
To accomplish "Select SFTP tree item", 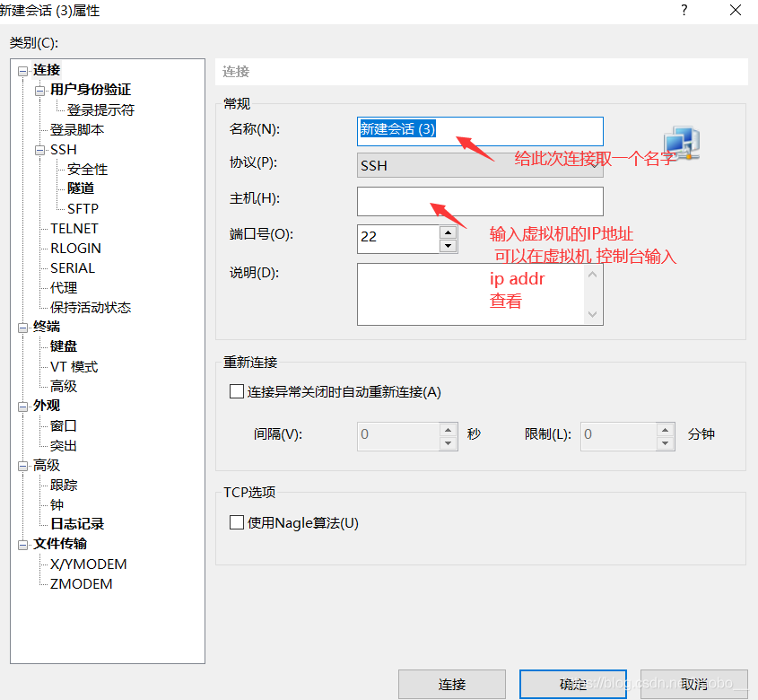I will tap(83, 208).
